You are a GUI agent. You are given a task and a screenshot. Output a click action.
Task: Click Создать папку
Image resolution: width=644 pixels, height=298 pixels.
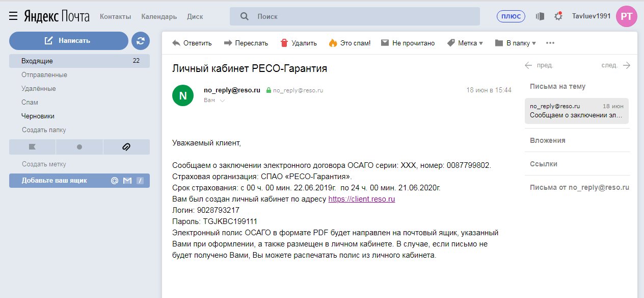[44, 130]
